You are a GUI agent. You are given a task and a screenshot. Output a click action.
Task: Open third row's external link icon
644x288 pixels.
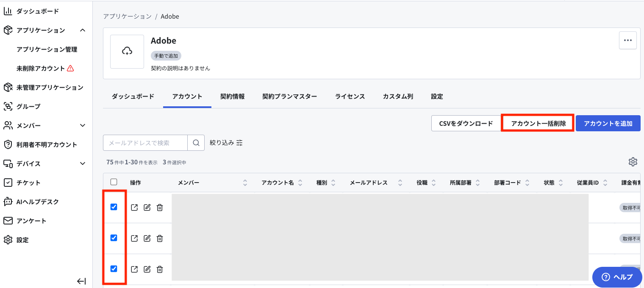point(134,269)
